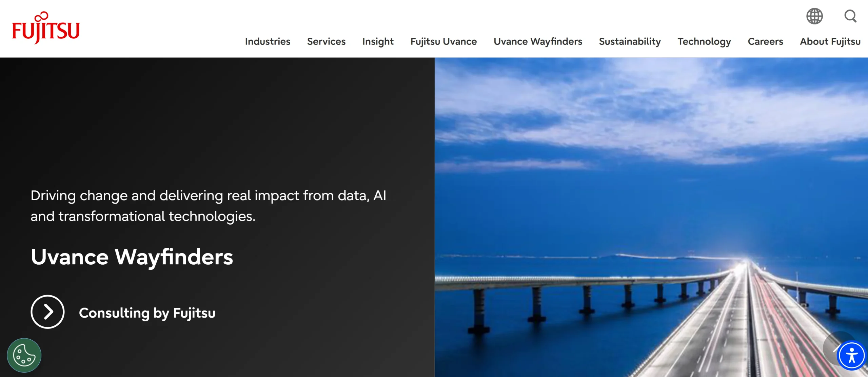Click the circled arrow beside Consulting by Fujitsu
The width and height of the screenshot is (868, 377).
tap(47, 312)
